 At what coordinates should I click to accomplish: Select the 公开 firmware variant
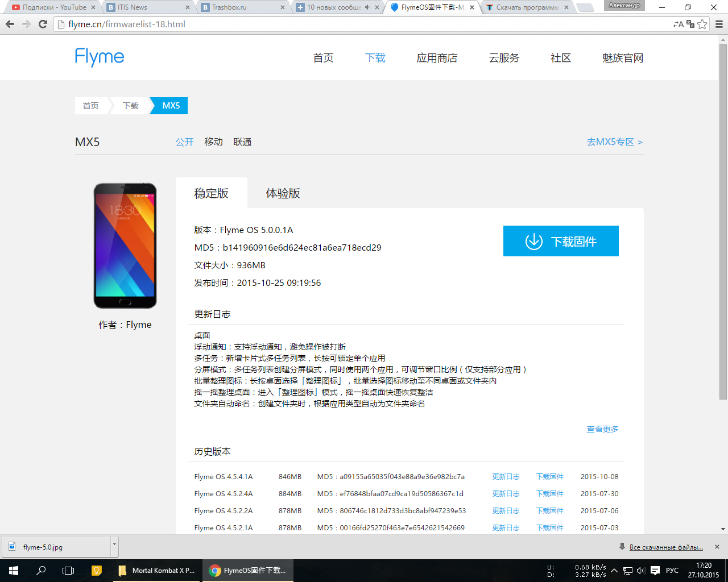(184, 142)
